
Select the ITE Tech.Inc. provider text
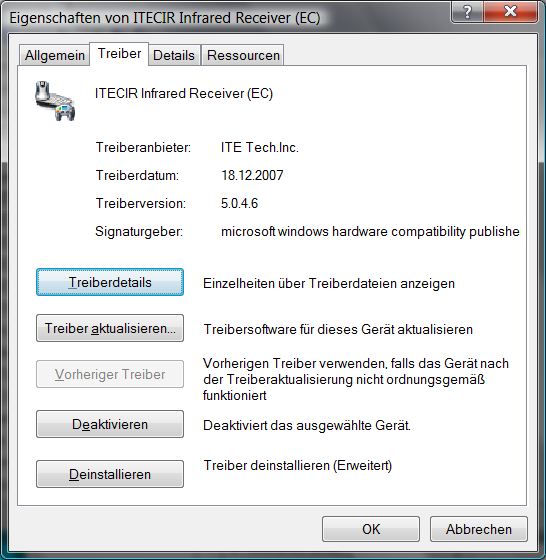[x=260, y=148]
